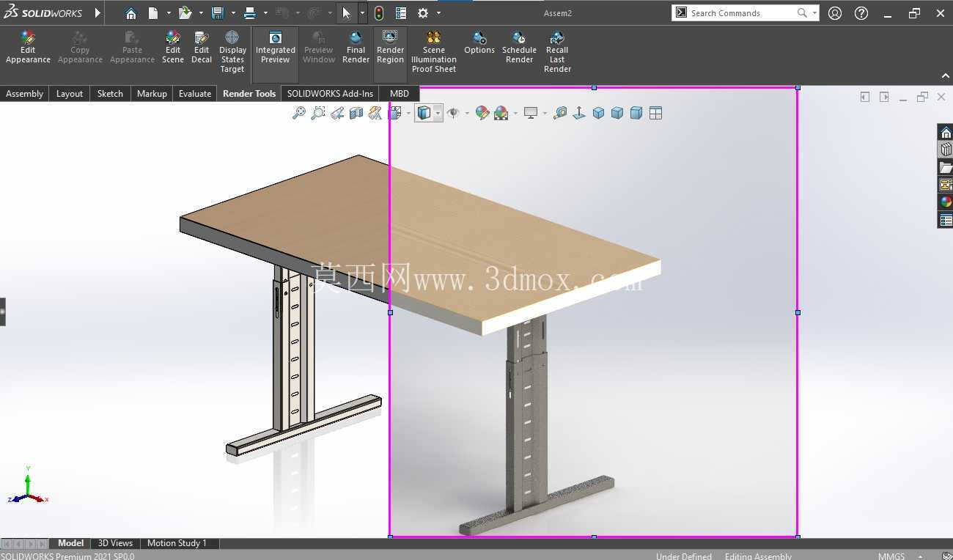Viewport: 953px width, 560px height.
Task: Expand the Search Commands dropdown arrow
Action: (x=814, y=13)
